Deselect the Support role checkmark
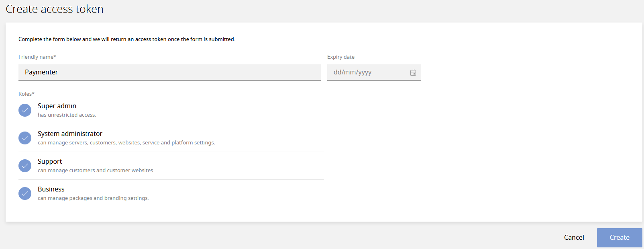Viewport: 644px width, 249px height. (25, 166)
